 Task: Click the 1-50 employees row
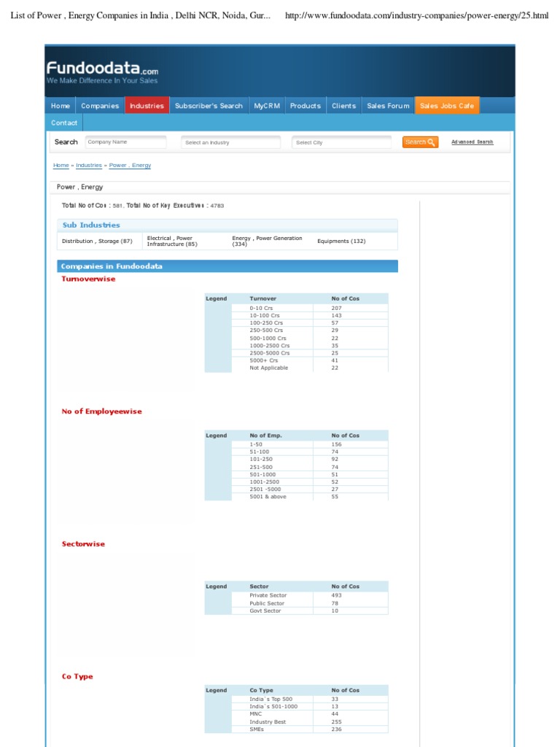[309, 444]
